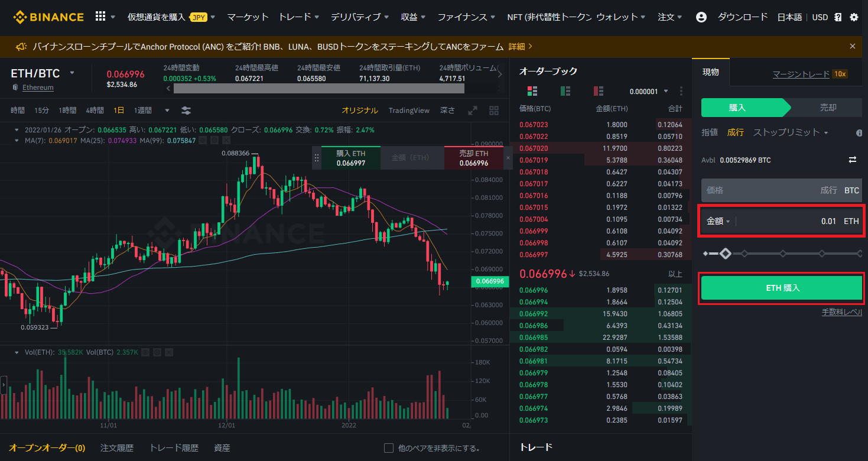Open order book more options menu
This screenshot has height=461, width=868.
tap(681, 91)
